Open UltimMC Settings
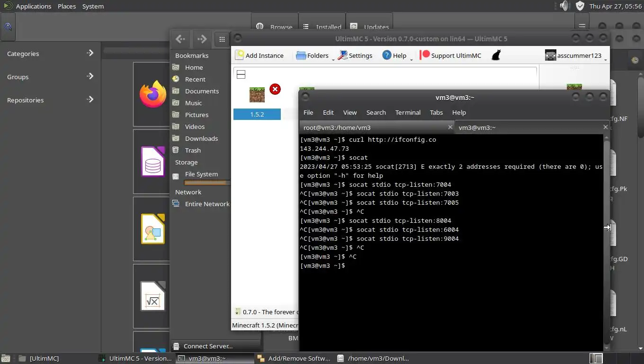Screen dimensions: 644x364 click(355, 55)
